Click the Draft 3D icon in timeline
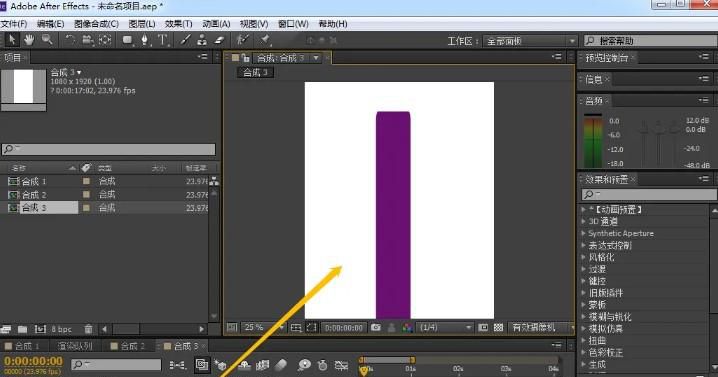 [221, 365]
